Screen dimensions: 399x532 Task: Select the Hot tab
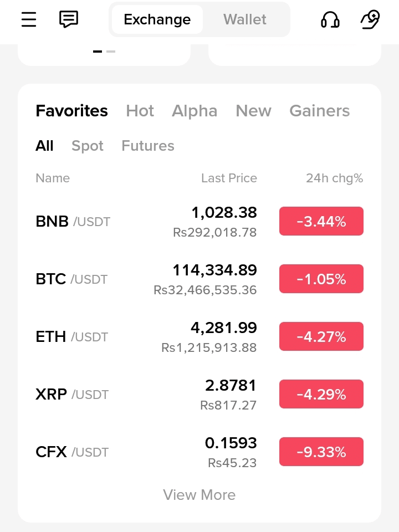[140, 111]
